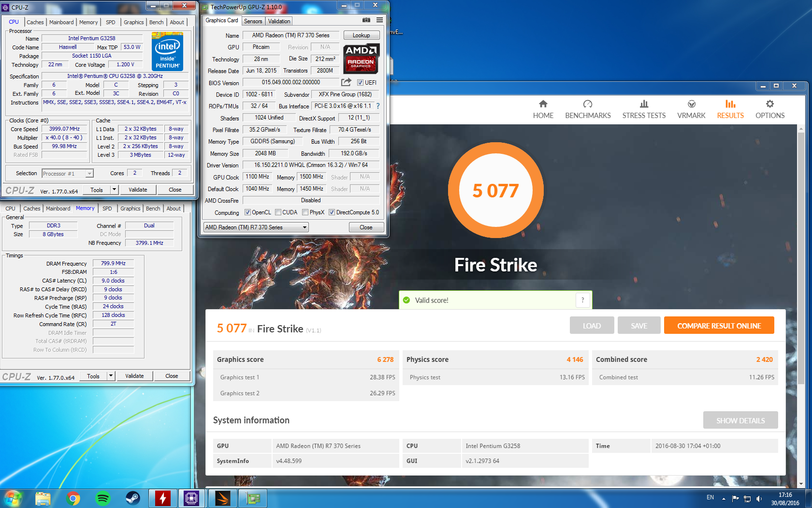Open the SPD tab in the CPU-Z Memory window
The height and width of the screenshot is (508, 812).
coord(107,209)
